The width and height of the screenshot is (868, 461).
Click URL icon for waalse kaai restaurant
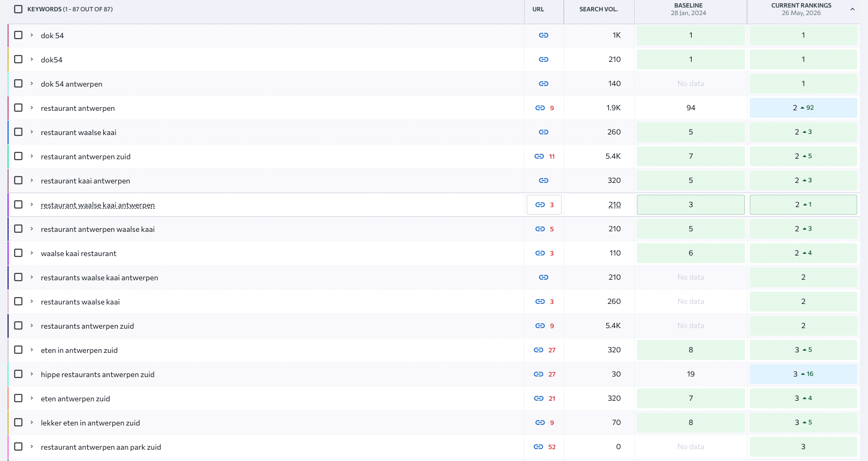pos(540,253)
